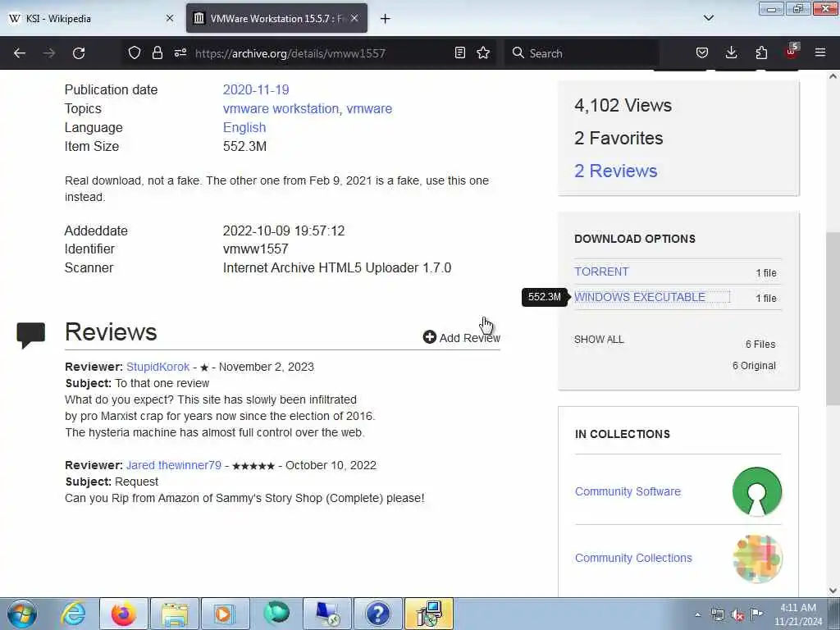This screenshot has height=630, width=840.
Task: Click the 6 Original files text
Action: tap(754, 366)
